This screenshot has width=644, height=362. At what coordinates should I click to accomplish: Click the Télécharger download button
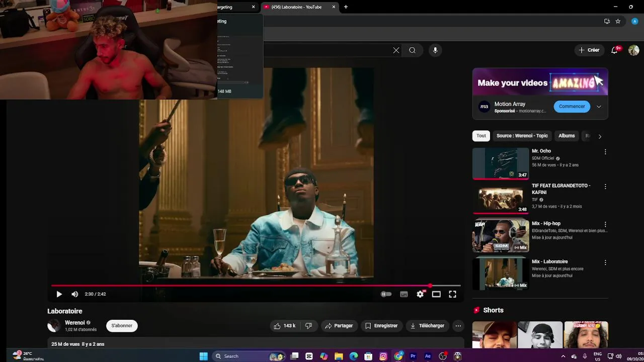427,326
